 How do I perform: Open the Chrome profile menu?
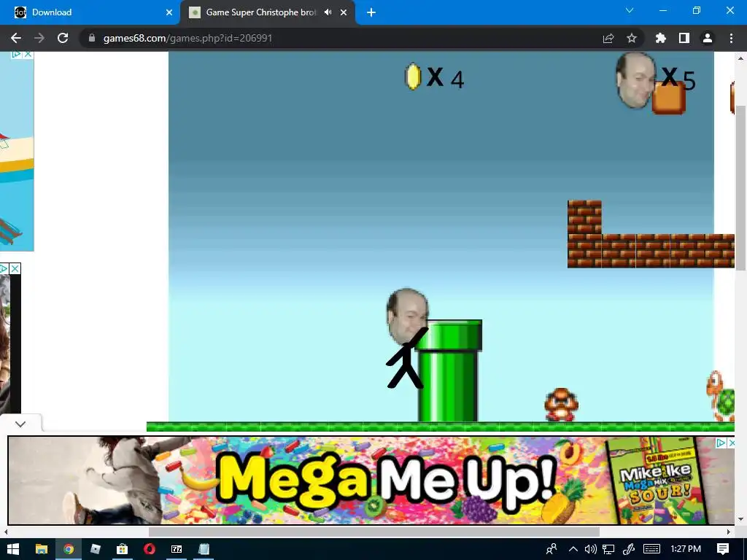pyautogui.click(x=708, y=38)
